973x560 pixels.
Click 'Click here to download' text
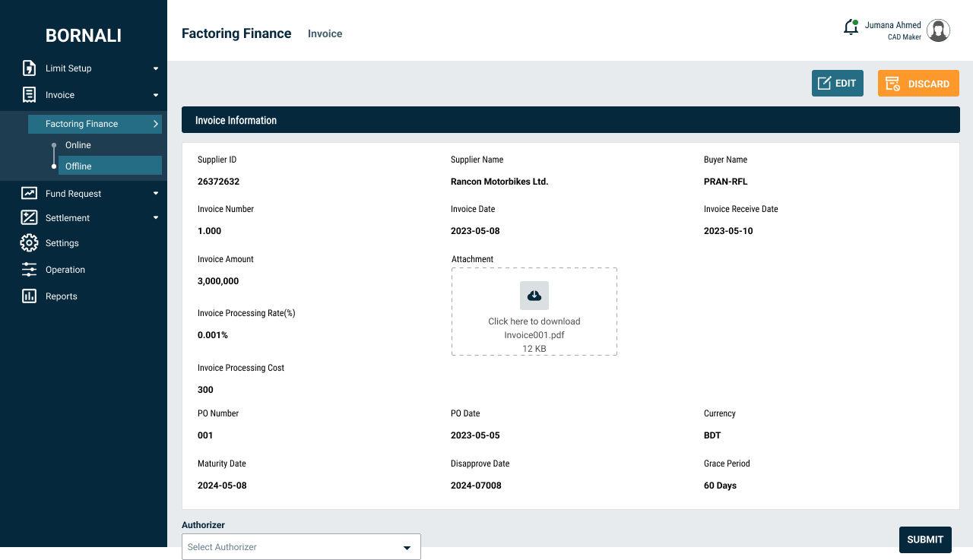tap(534, 321)
